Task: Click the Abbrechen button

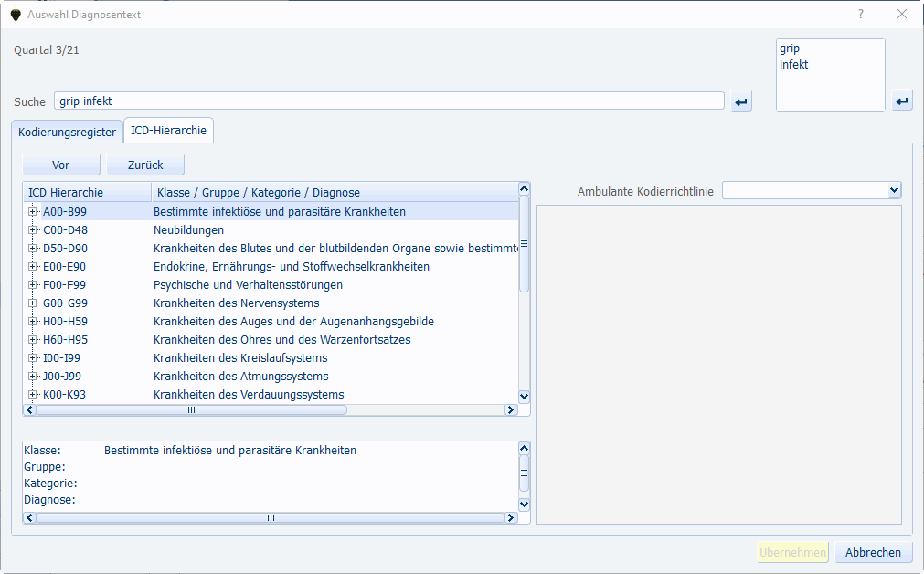Action: [x=874, y=552]
